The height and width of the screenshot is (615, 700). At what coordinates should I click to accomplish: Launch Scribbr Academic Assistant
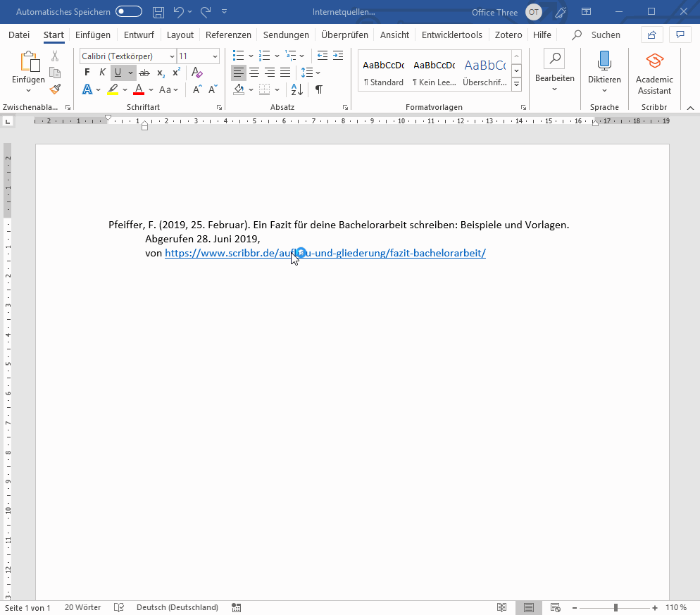point(654,73)
